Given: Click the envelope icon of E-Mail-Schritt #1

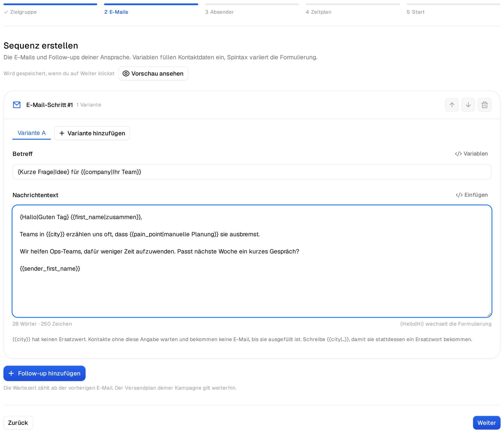Looking at the screenshot, I should [17, 105].
